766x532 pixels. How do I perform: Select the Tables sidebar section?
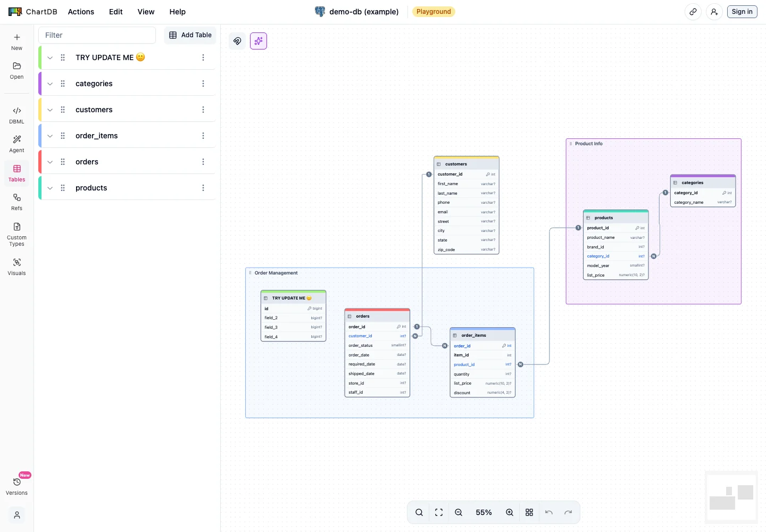click(x=17, y=173)
